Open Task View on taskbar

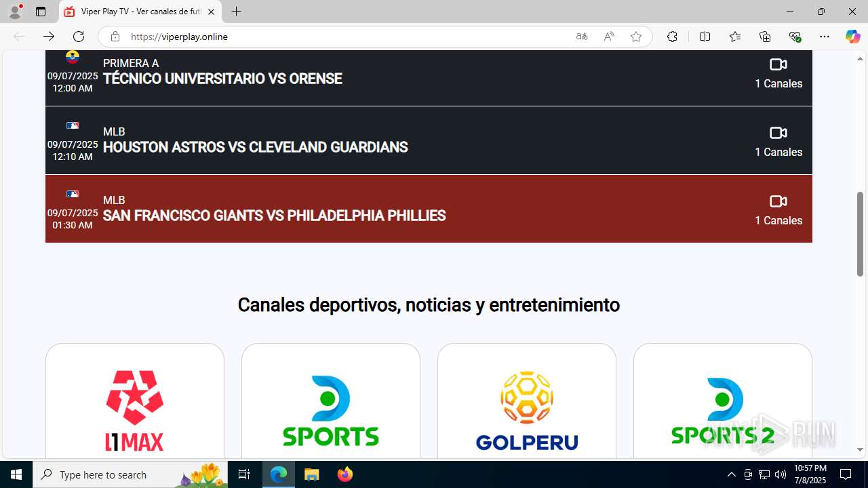coord(244,474)
